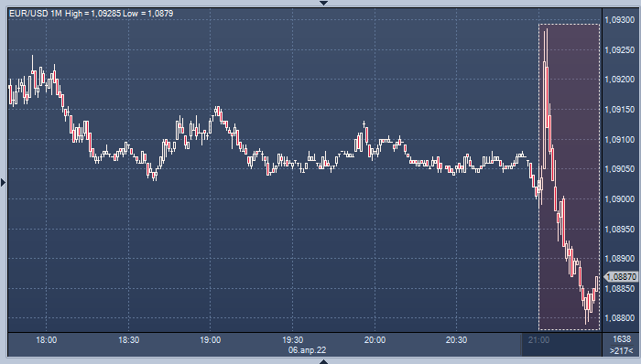This screenshot has width=641, height=364.
Task: Click the right-pointing arrow on the left edge
Action: (x=3, y=182)
